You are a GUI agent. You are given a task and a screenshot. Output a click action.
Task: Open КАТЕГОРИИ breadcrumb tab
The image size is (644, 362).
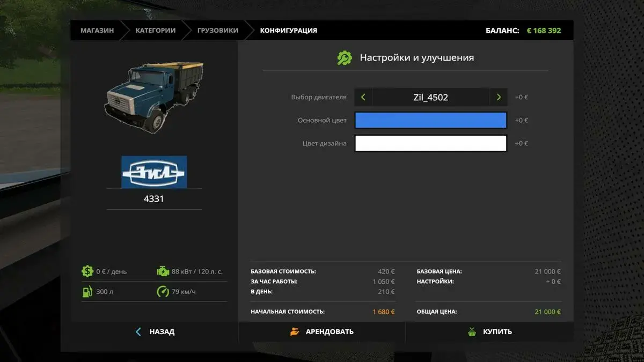[x=155, y=31]
